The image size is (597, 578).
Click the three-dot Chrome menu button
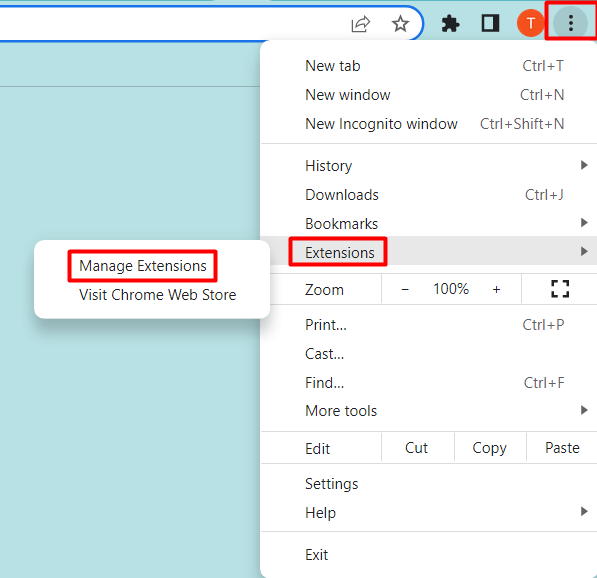pos(570,23)
